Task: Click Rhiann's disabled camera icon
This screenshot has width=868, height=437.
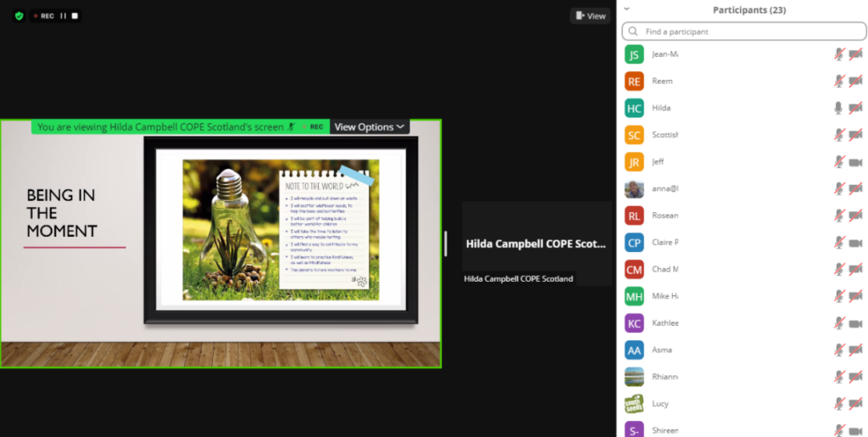Action: (855, 377)
